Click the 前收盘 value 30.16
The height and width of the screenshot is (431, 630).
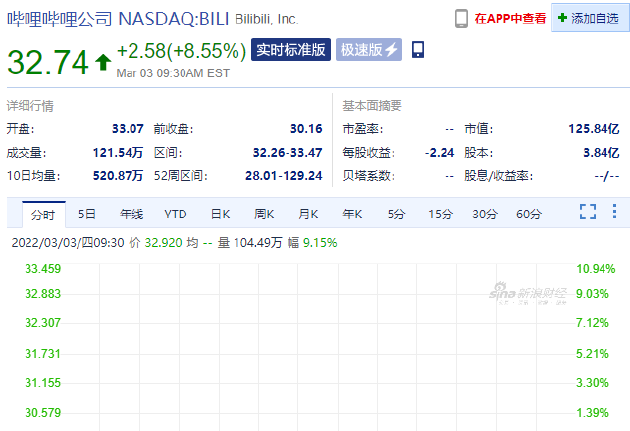pyautogui.click(x=306, y=129)
